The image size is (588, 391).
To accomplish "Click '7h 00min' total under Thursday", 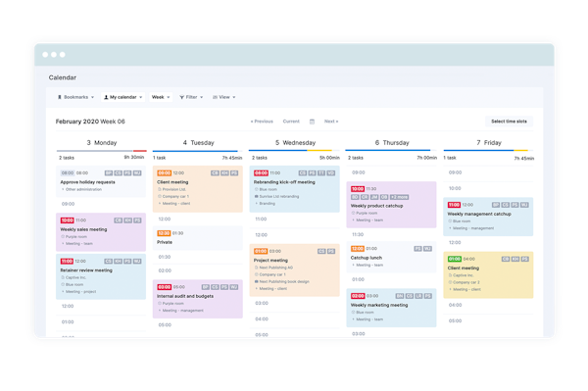I will point(426,158).
